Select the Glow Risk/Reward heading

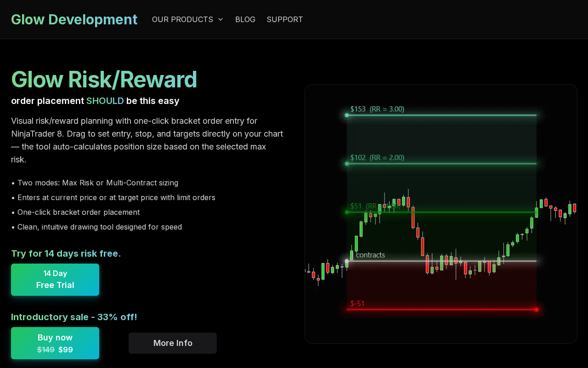pos(104,79)
